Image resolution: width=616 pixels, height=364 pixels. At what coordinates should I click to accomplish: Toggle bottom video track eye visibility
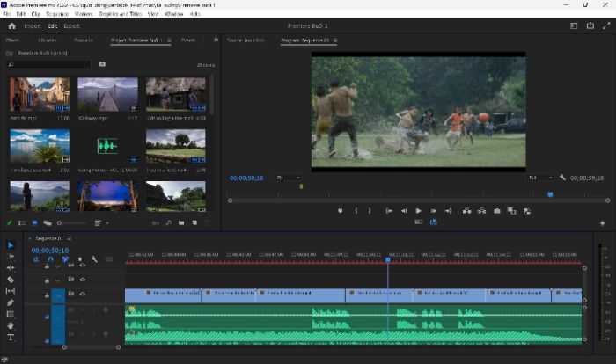click(x=83, y=294)
